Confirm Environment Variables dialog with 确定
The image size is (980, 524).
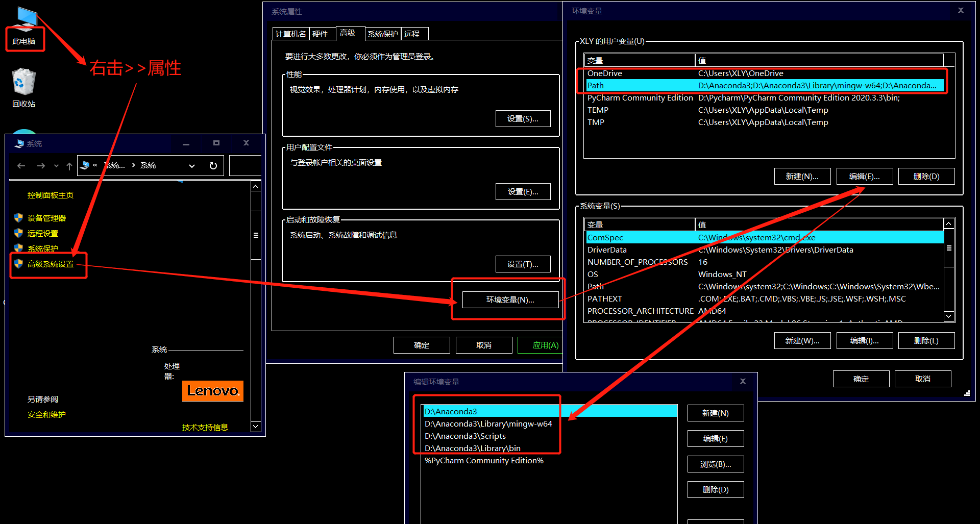861,379
